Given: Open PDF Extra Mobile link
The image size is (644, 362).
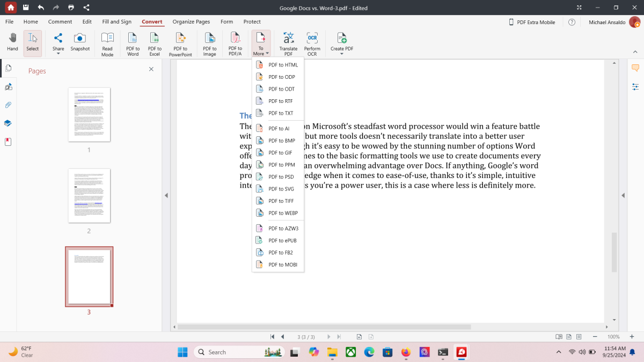Looking at the screenshot, I should click(531, 22).
